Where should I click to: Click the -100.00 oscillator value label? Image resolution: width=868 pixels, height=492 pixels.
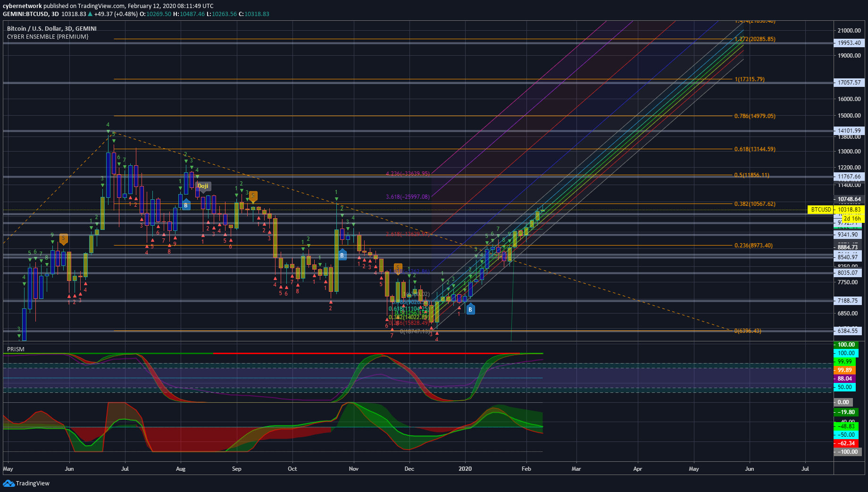[x=848, y=452]
